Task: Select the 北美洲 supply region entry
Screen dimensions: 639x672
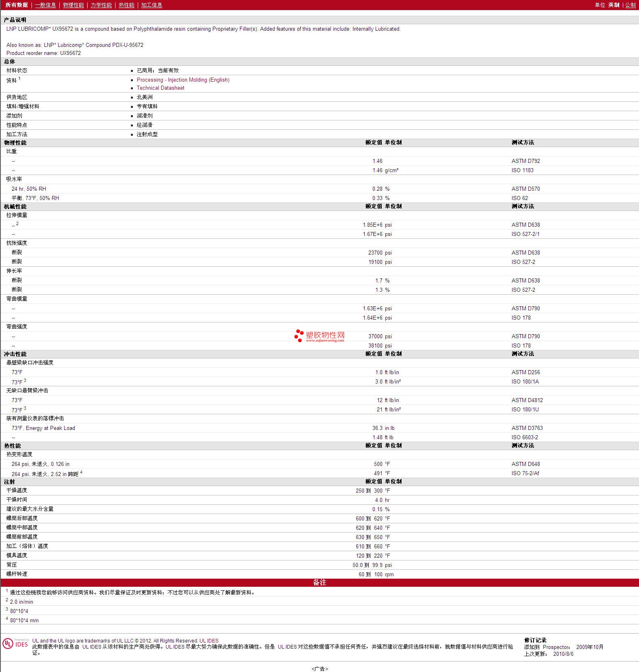Action: click(x=145, y=97)
